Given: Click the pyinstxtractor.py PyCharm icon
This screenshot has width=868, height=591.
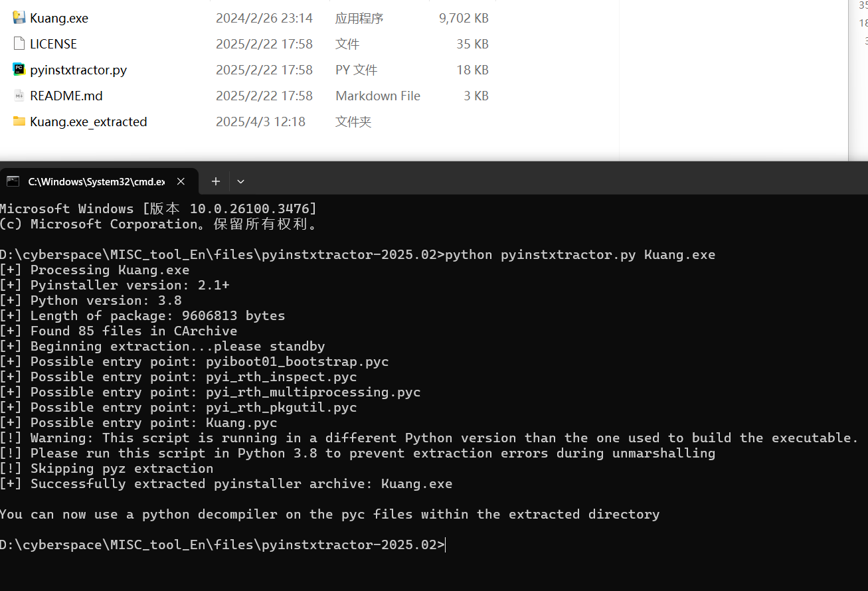Looking at the screenshot, I should [19, 70].
